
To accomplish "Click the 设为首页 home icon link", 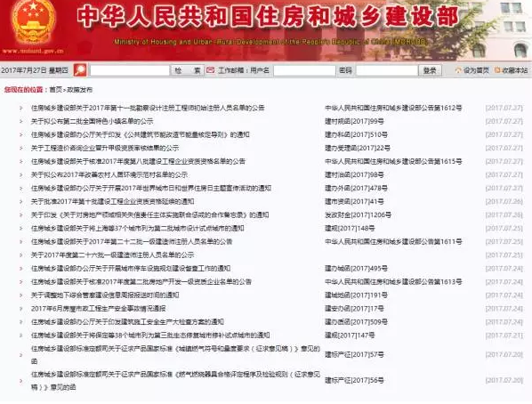I will [x=472, y=70].
